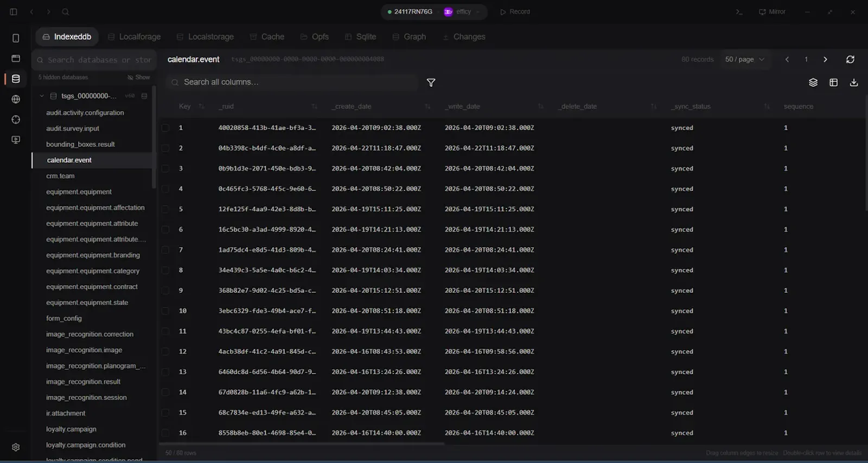This screenshot has width=868, height=463.
Task: Switch to the Localforage tab
Action: pyautogui.click(x=134, y=37)
